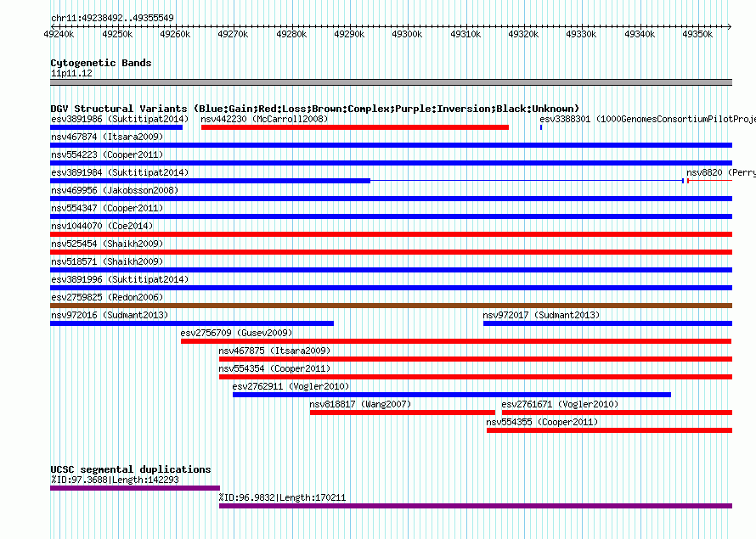The image size is (756, 539).
Task: Click the 49300k ruler tick label
Action: pyautogui.click(x=407, y=34)
